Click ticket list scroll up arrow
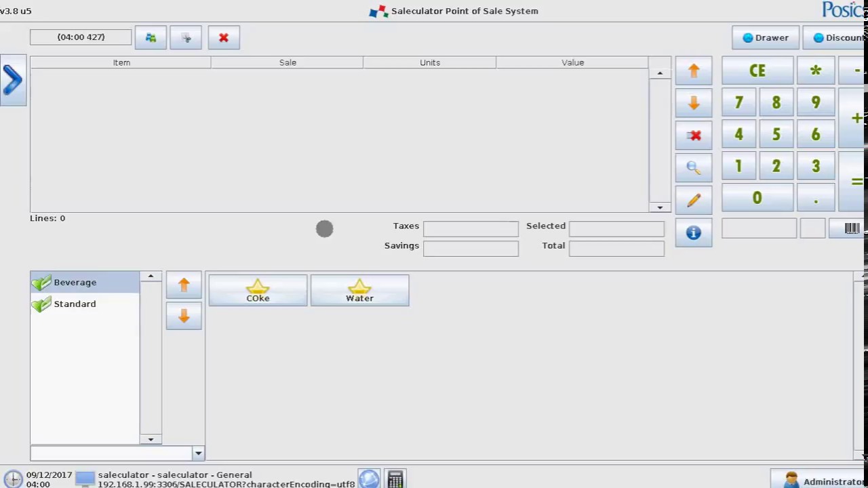The image size is (868, 488). (x=660, y=73)
